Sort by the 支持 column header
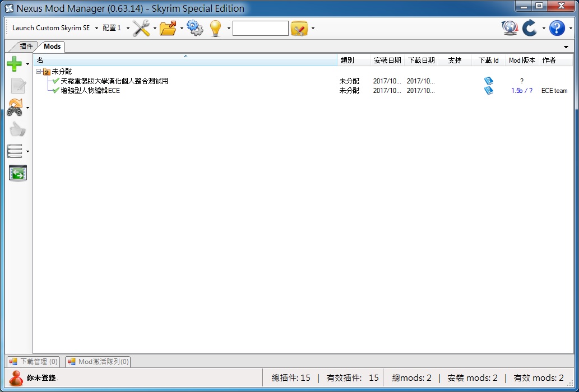Viewport: 579px width, 392px height. 455,60
